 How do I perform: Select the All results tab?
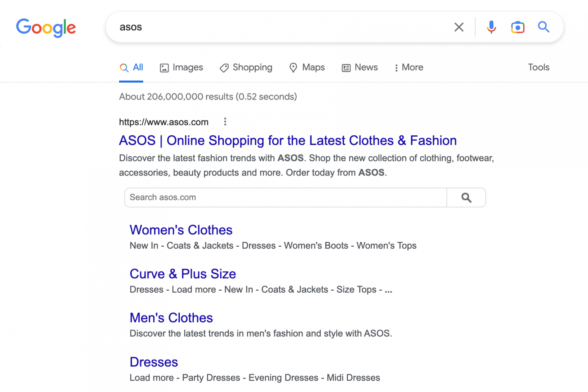pos(131,67)
